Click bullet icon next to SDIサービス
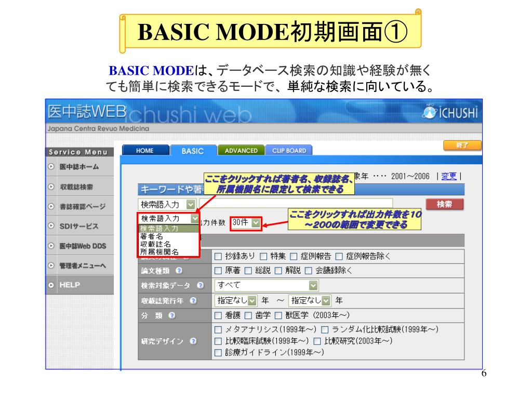This screenshot has width=532, height=399. pos(51,226)
